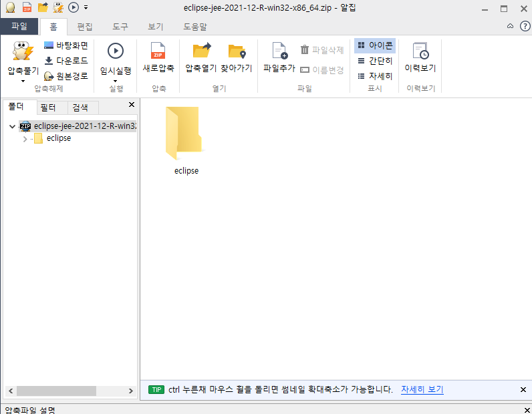This screenshot has width=532, height=414.
Task: Collapse the ribbon with the caret icon
Action: pyautogui.click(x=511, y=26)
